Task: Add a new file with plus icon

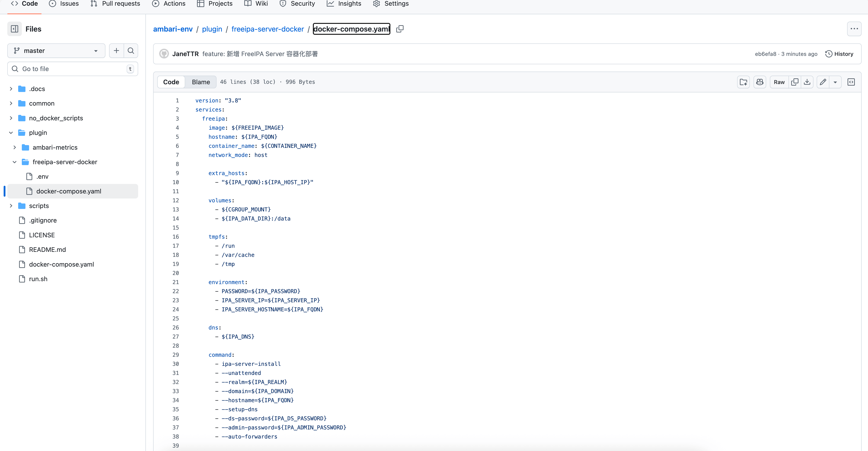Action: point(116,50)
